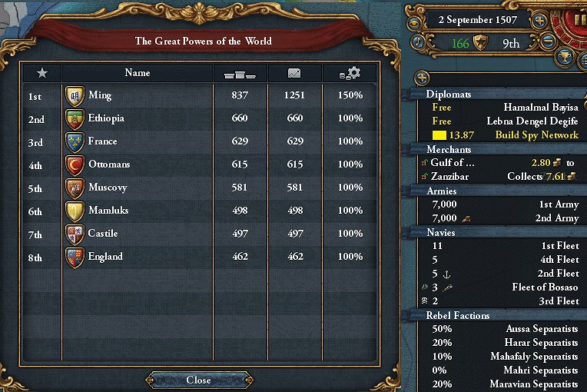Screen dimensions: 587x392
Task: Sort list by Name column header
Action: click(x=137, y=73)
